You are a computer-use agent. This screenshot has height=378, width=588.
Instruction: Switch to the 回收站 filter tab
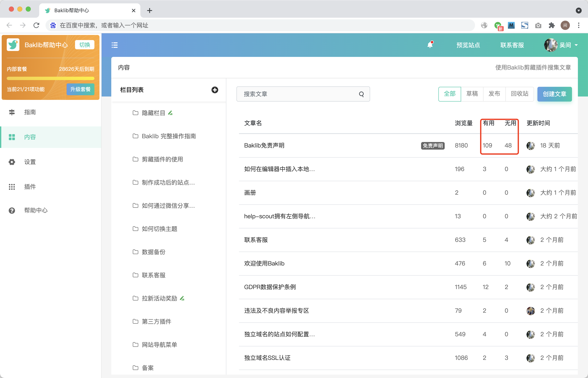coord(520,94)
